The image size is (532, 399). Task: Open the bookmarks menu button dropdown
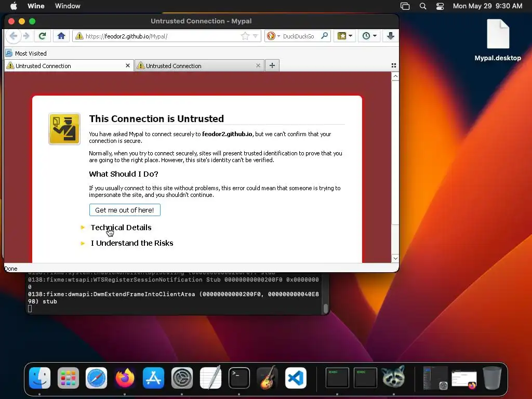click(x=345, y=36)
